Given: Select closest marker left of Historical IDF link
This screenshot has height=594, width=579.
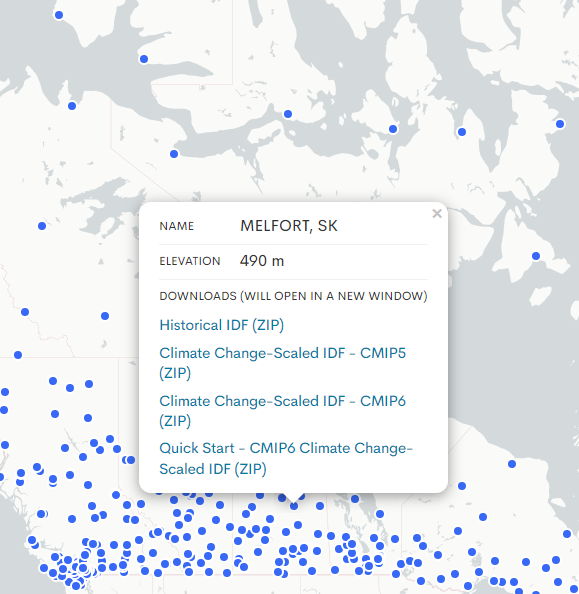Looking at the screenshot, I should pyautogui.click(x=105, y=316).
